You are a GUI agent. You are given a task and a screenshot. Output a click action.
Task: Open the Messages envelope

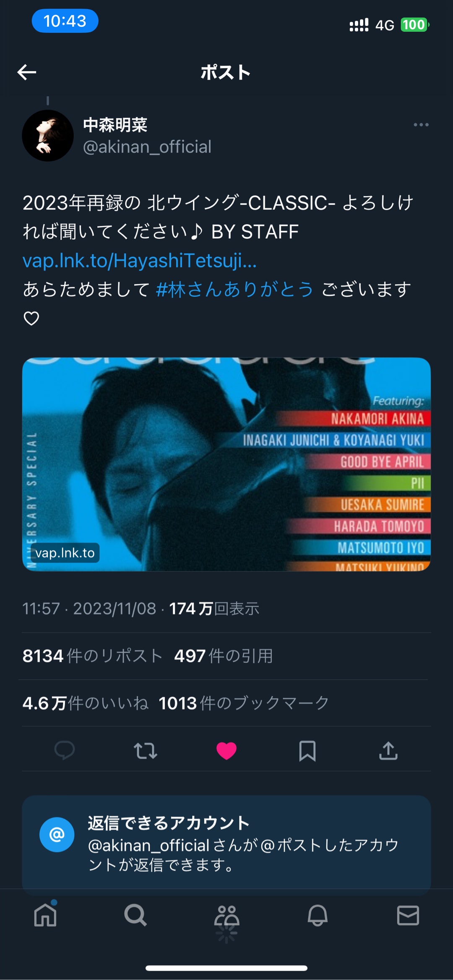[x=408, y=915]
